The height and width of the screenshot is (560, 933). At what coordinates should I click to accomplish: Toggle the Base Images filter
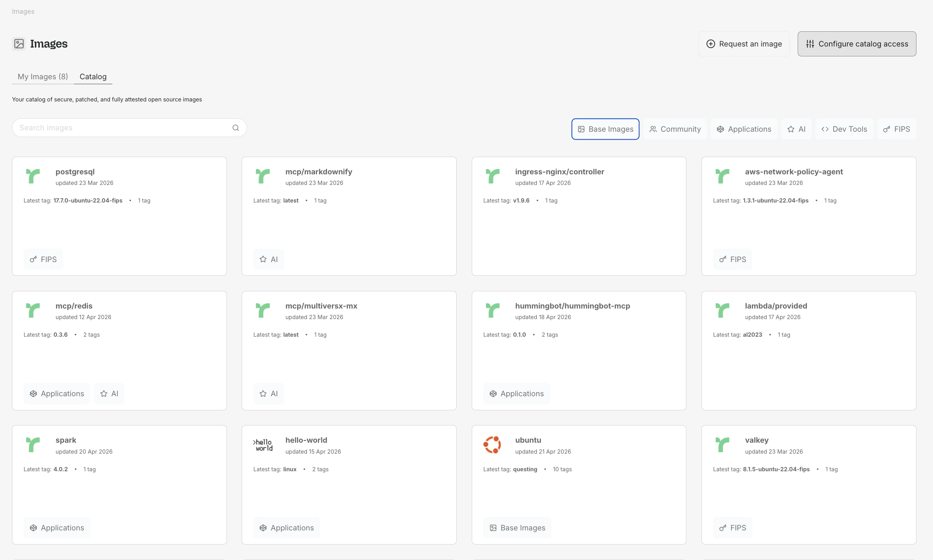[x=605, y=129]
